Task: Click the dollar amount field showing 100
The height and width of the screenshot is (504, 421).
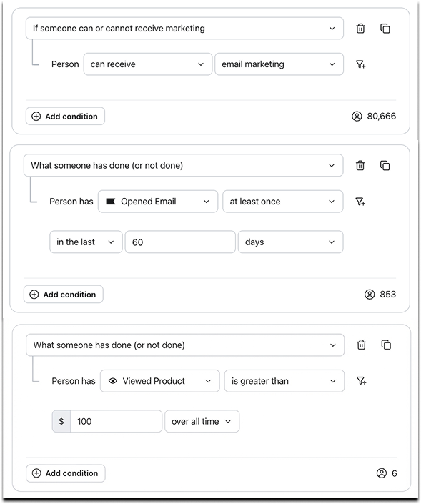Action: coord(116,421)
